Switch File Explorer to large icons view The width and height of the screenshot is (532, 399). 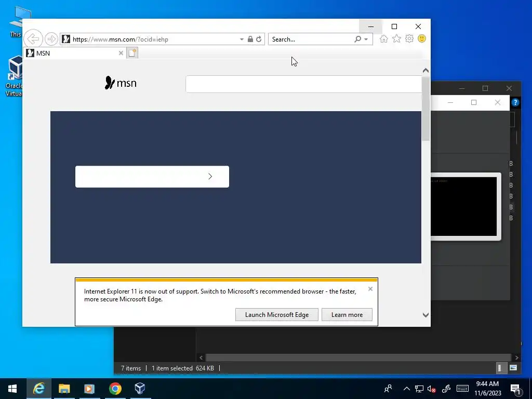tap(513, 368)
